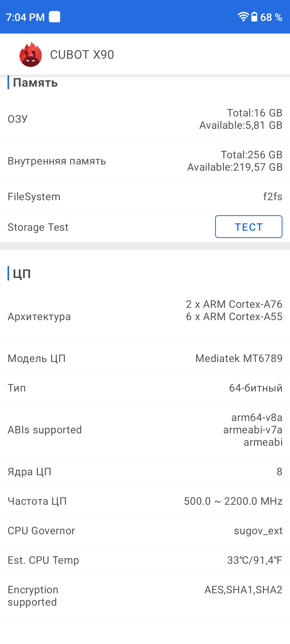Tap the Wi-Fi status icon
Viewport: 290px width, 644px height.
pyautogui.click(x=243, y=17)
